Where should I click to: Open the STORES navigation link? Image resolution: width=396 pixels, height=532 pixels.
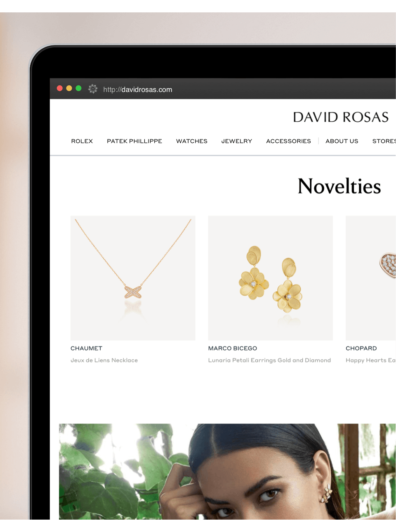pyautogui.click(x=384, y=141)
